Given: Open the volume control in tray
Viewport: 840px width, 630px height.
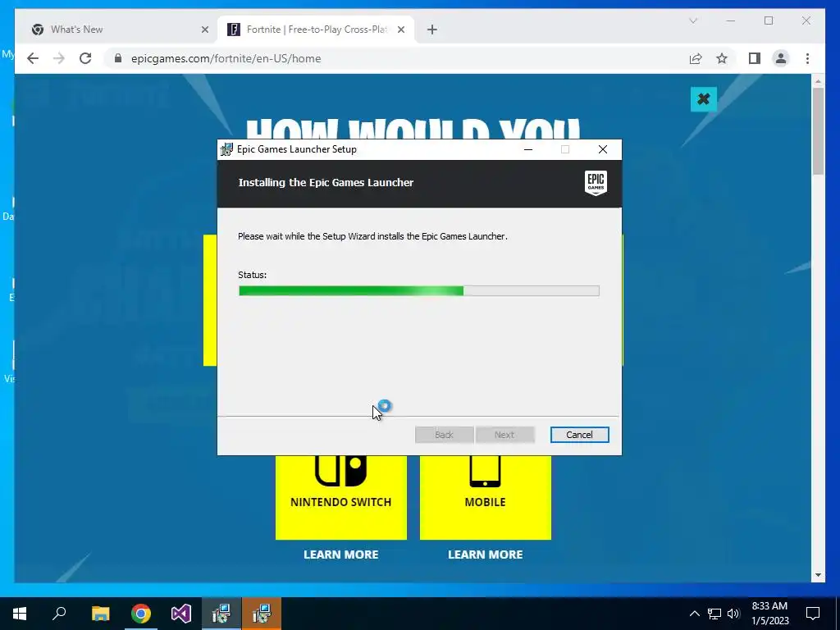Looking at the screenshot, I should pyautogui.click(x=733, y=614).
